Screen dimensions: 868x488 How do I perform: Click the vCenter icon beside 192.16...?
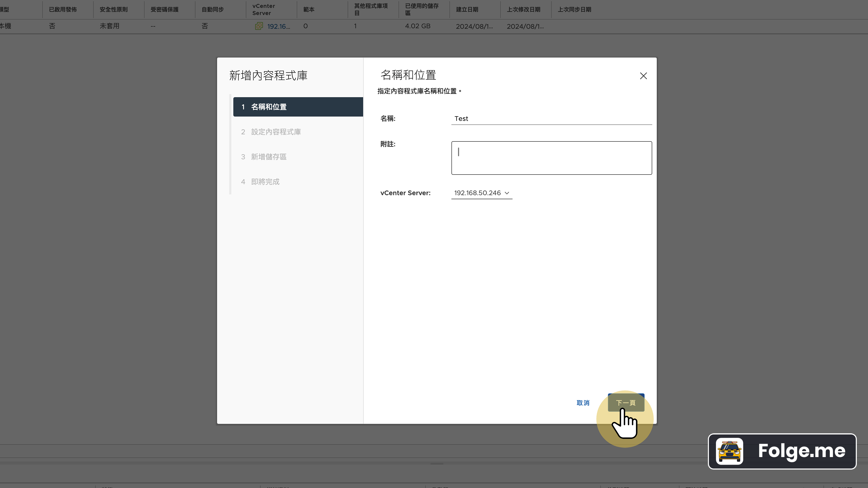259,26
